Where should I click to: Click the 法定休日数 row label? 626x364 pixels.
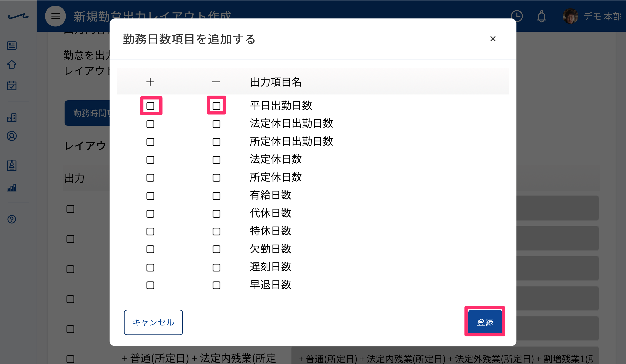tap(276, 159)
